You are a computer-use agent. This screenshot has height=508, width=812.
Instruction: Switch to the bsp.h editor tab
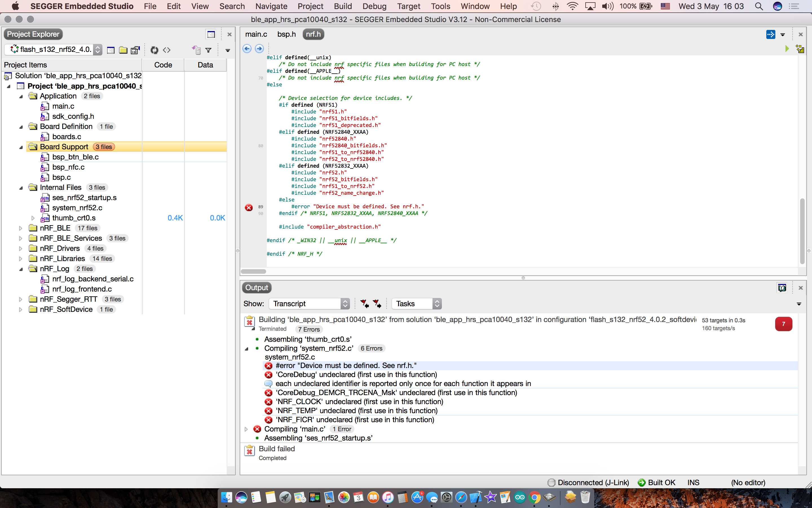click(286, 34)
